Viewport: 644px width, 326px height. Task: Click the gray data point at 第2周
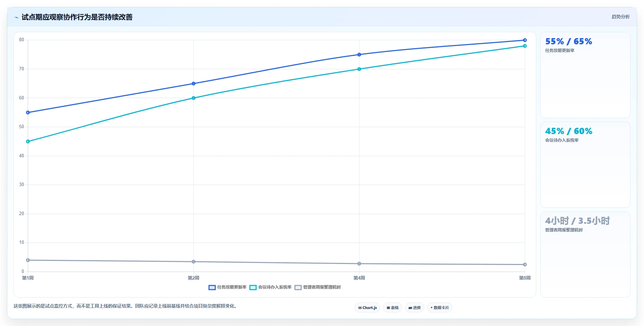pyautogui.click(x=193, y=262)
